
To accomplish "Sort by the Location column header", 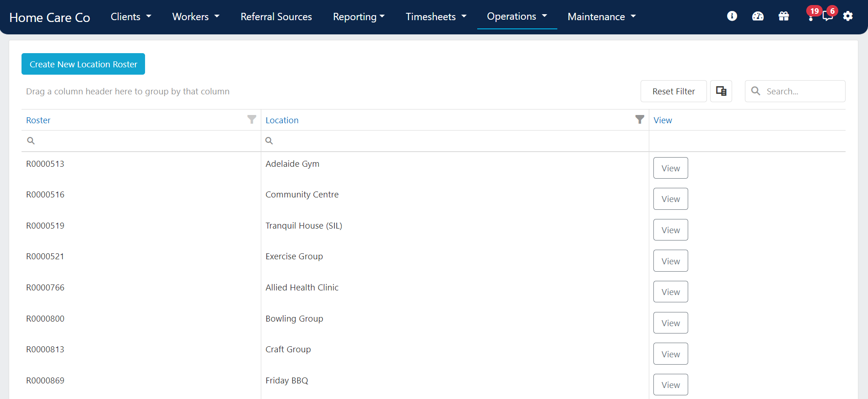I will 282,120.
